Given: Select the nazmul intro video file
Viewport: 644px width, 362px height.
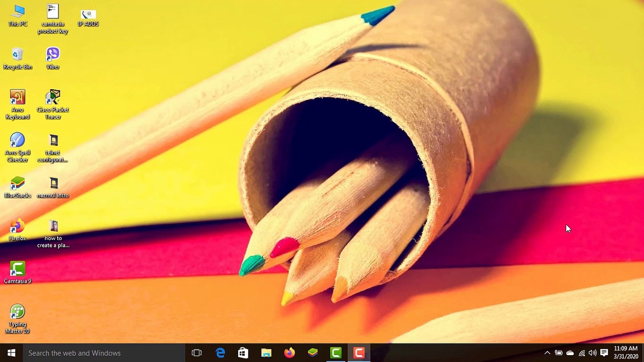Looking at the screenshot, I should tap(53, 183).
